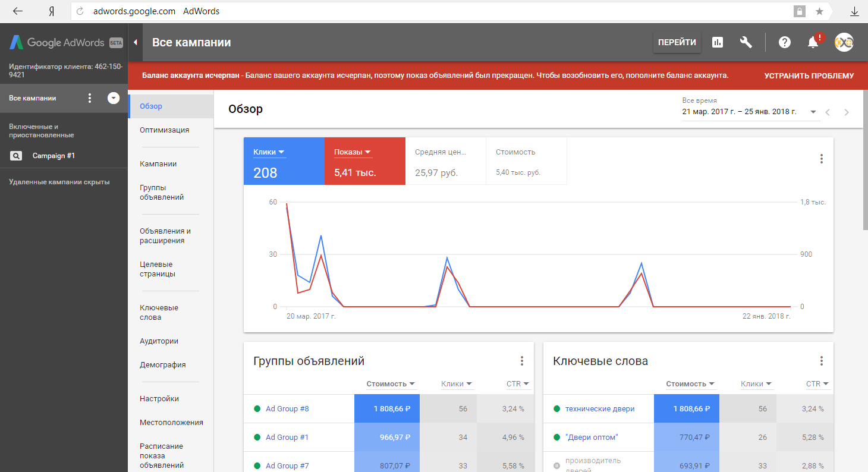Open технические двери keyword link

[600, 409]
